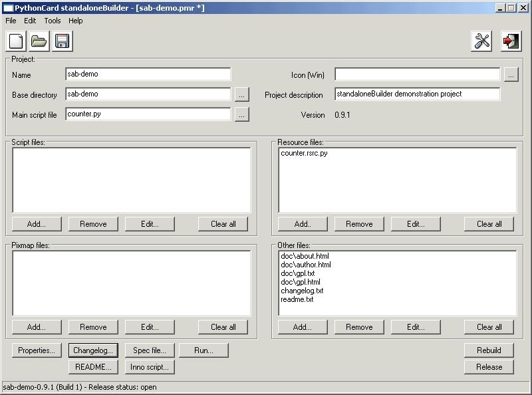Open the Help menu

pyautogui.click(x=75, y=21)
